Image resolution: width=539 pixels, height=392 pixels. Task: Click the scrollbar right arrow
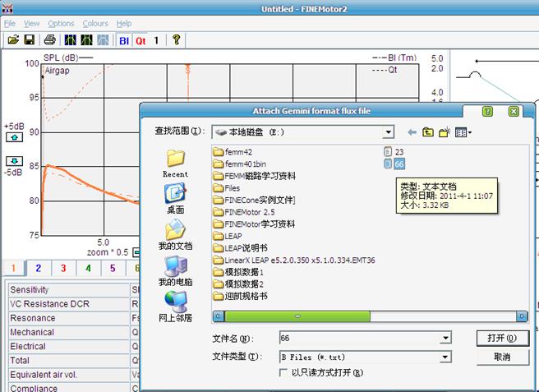(522, 316)
